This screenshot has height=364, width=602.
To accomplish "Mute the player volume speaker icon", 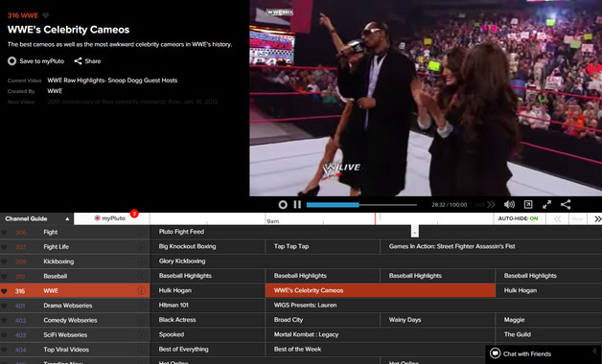I will click(x=509, y=204).
